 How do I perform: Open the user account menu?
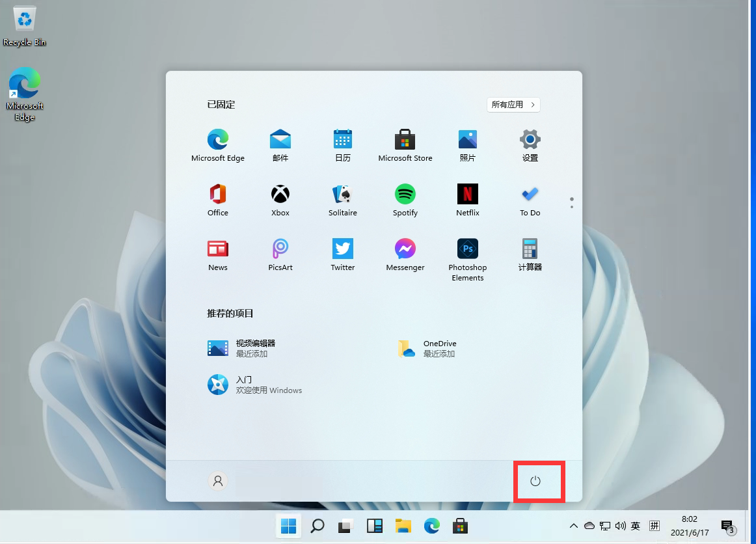coord(218,482)
